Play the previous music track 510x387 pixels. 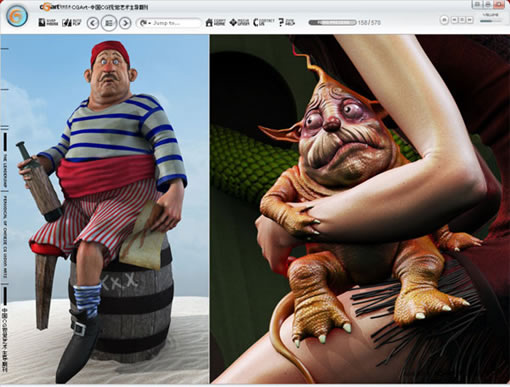pos(454,20)
